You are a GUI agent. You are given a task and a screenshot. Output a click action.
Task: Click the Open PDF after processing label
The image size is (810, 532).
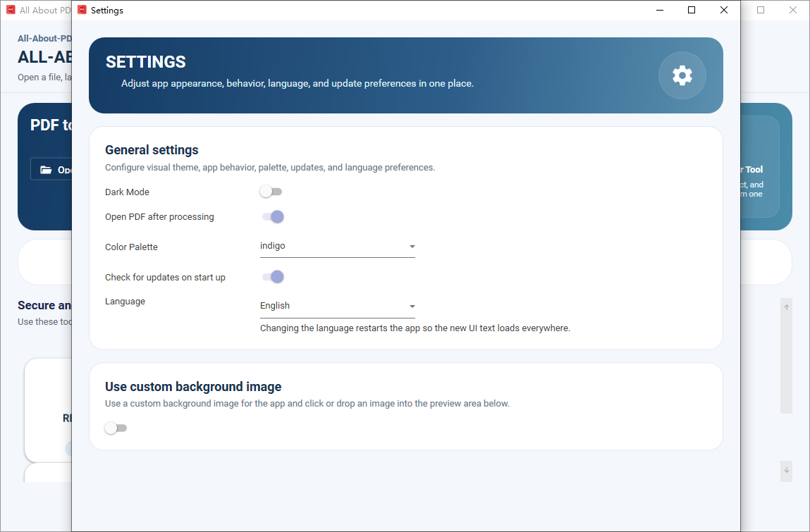point(159,217)
